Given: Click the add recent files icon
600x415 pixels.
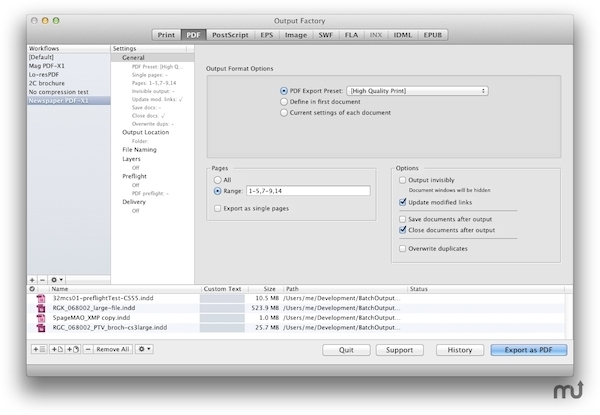Looking at the screenshot, I should (x=73, y=349).
